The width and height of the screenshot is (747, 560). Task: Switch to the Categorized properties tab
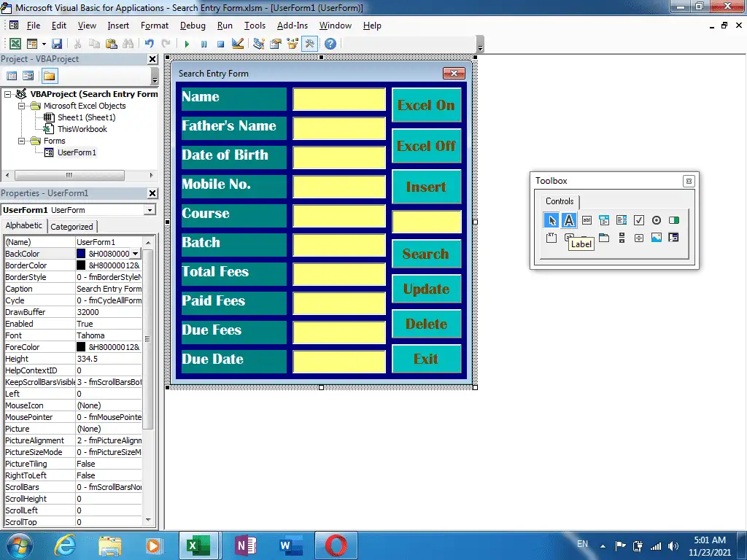[x=72, y=227]
